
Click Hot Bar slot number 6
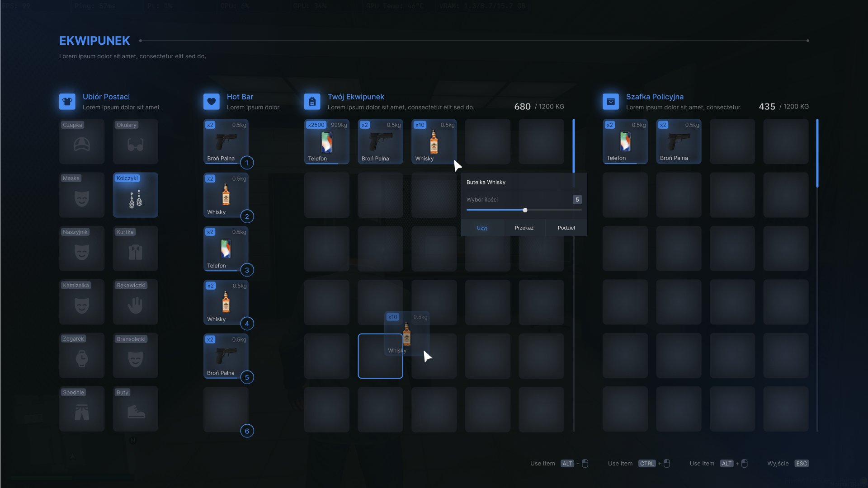point(226,409)
